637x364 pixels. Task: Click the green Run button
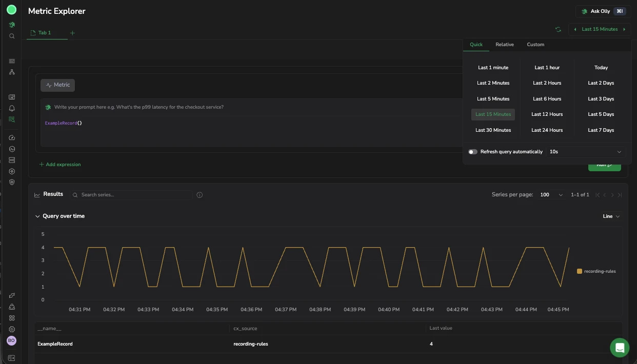[x=604, y=166]
